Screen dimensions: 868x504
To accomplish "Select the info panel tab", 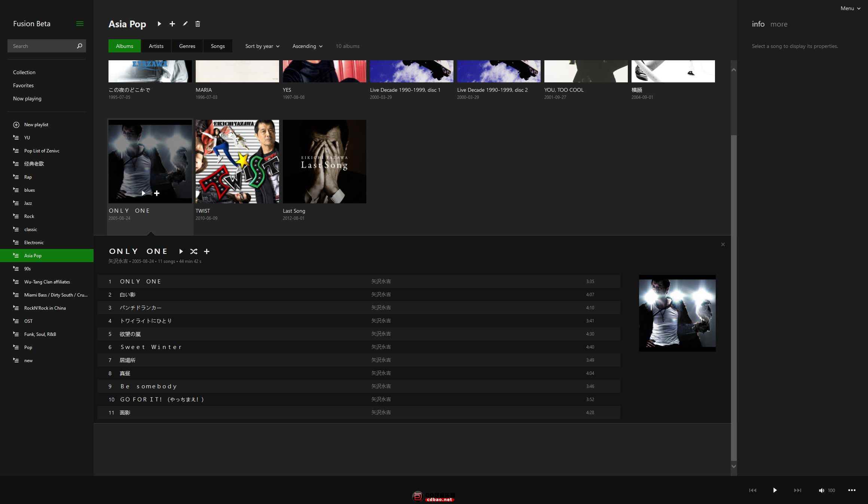I will [x=758, y=24].
